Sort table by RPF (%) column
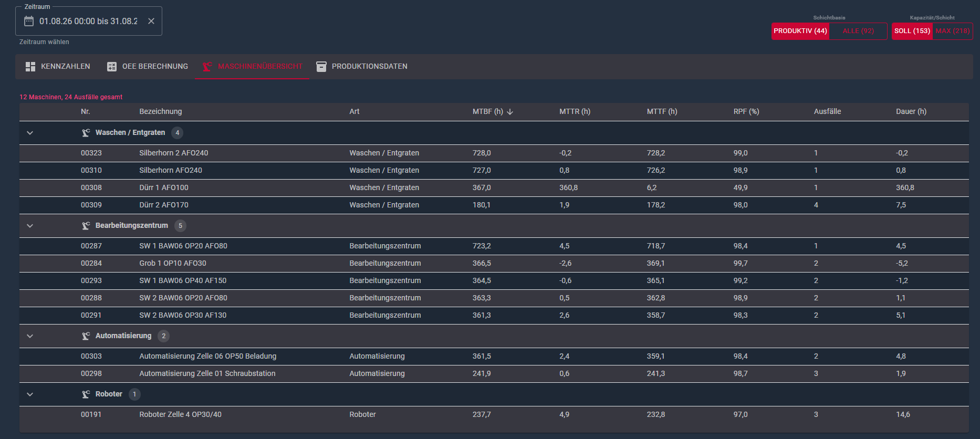 [746, 111]
